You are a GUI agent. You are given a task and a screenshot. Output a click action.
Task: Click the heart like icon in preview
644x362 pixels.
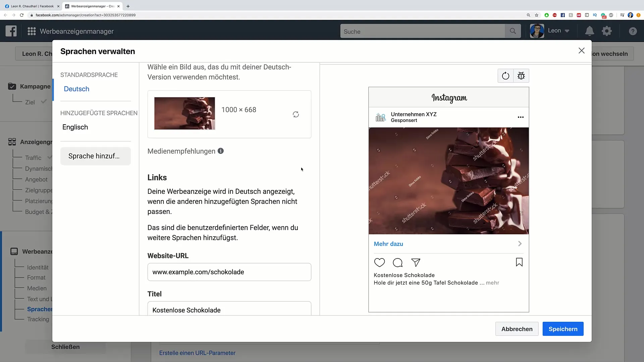tap(379, 262)
